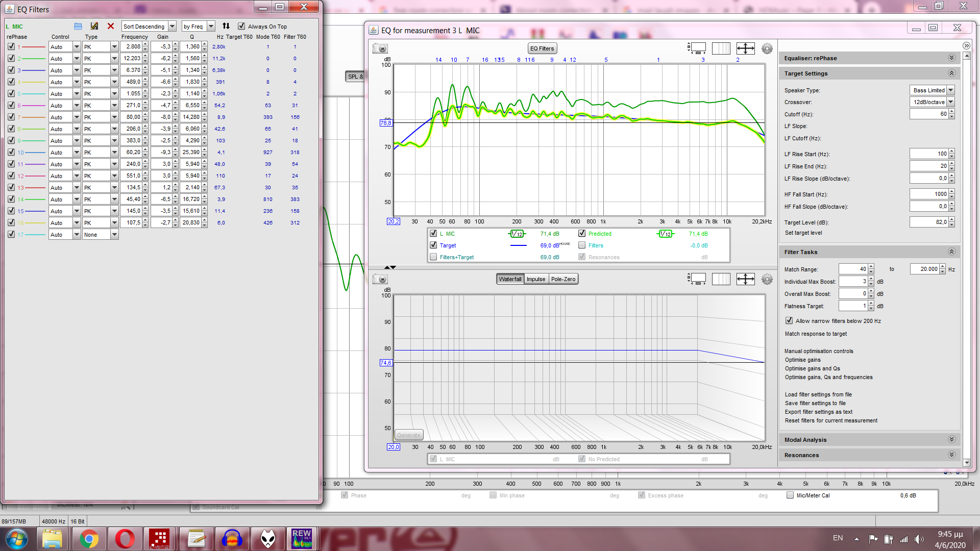Switch to Waterfall tab

pos(510,279)
